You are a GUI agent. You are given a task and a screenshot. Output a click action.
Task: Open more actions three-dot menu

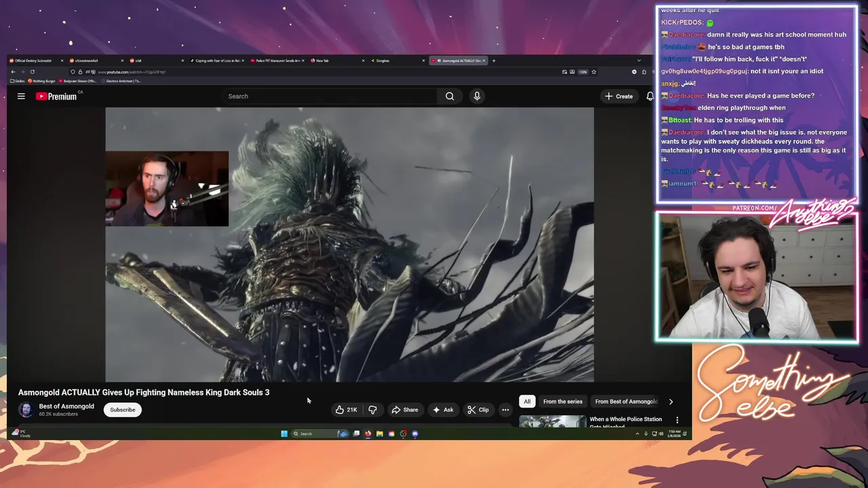[x=505, y=409]
